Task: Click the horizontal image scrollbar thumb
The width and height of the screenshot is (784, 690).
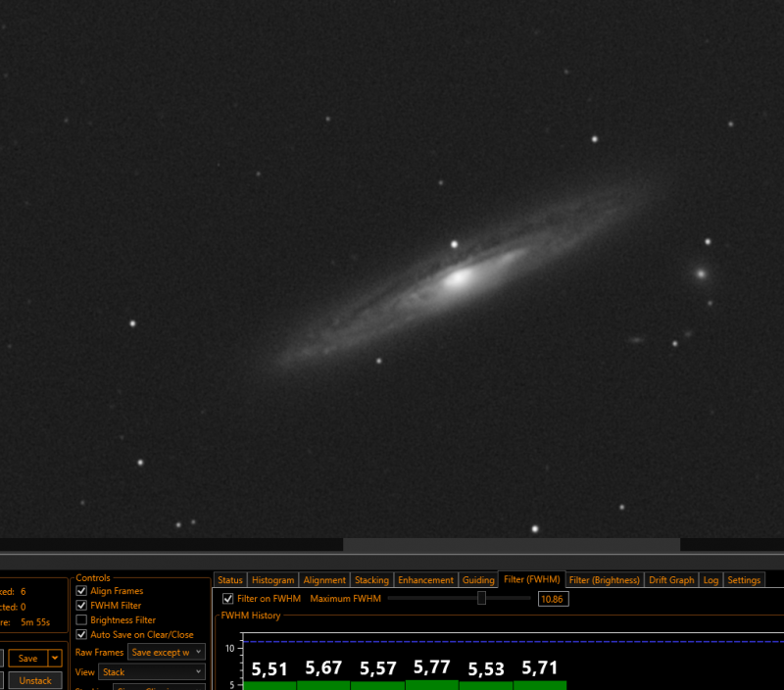Action: (x=511, y=545)
